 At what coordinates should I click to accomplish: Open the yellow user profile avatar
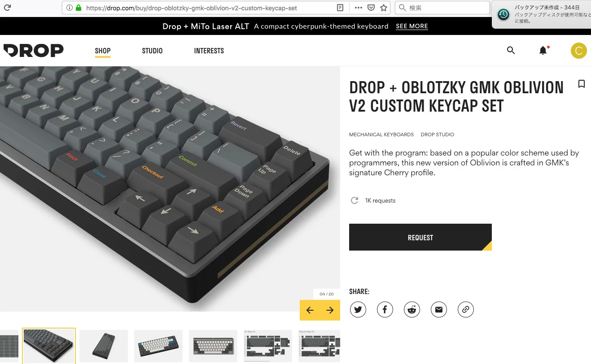(578, 51)
